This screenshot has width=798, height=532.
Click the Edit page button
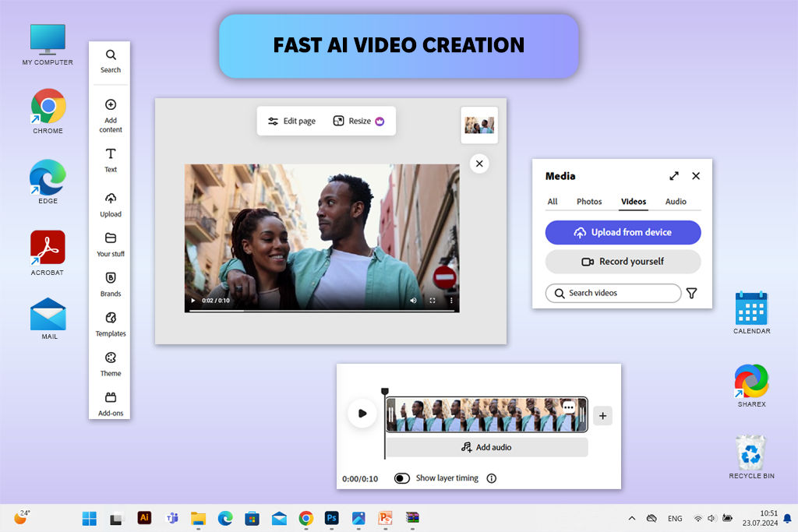(291, 121)
